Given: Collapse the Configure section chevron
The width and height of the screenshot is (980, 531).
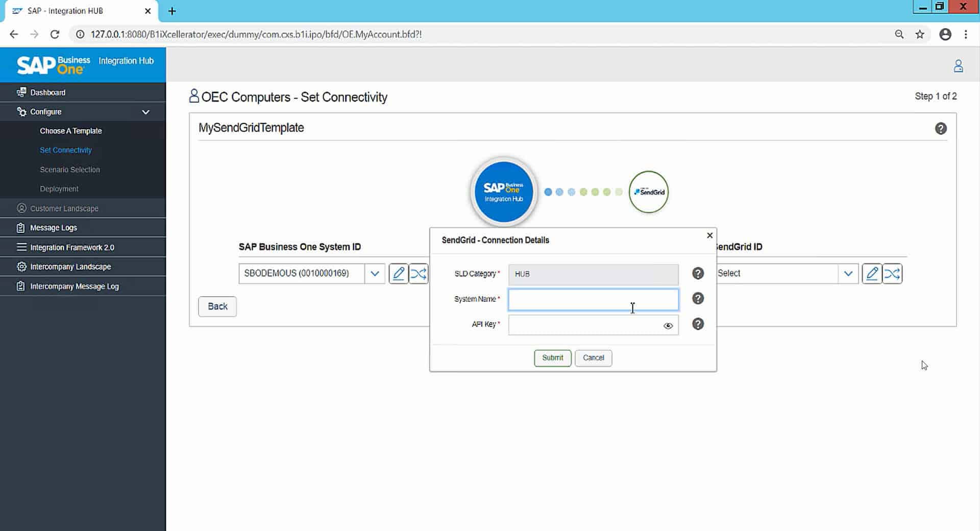Looking at the screenshot, I should tap(146, 112).
